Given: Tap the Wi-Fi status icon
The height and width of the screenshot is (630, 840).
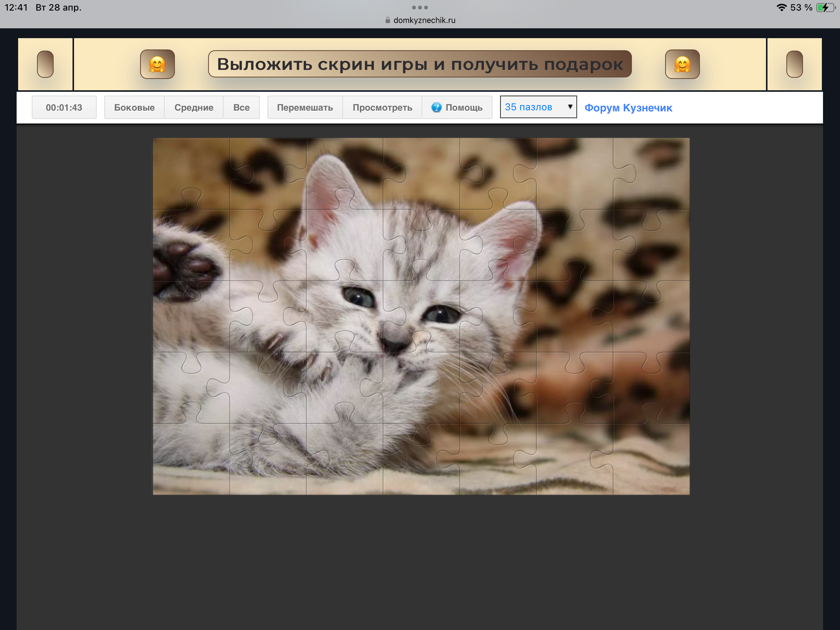Looking at the screenshot, I should tap(781, 8).
